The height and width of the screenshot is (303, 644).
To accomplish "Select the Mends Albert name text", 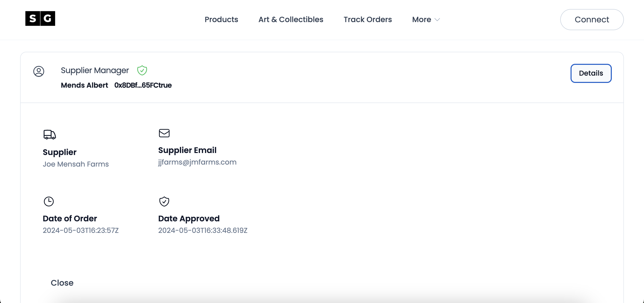I will click(85, 85).
